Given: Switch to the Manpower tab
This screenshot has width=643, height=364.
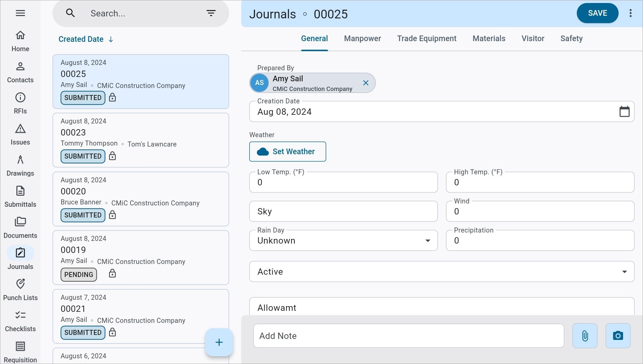Looking at the screenshot, I should point(362,38).
